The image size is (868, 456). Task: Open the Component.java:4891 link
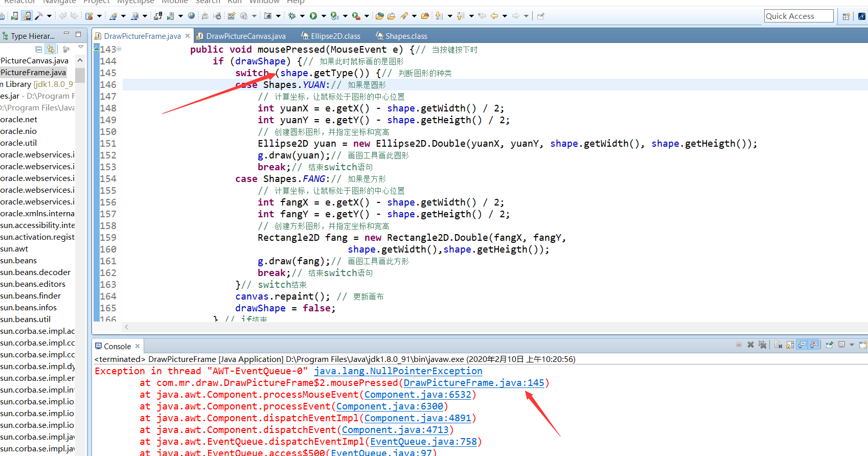(418, 418)
